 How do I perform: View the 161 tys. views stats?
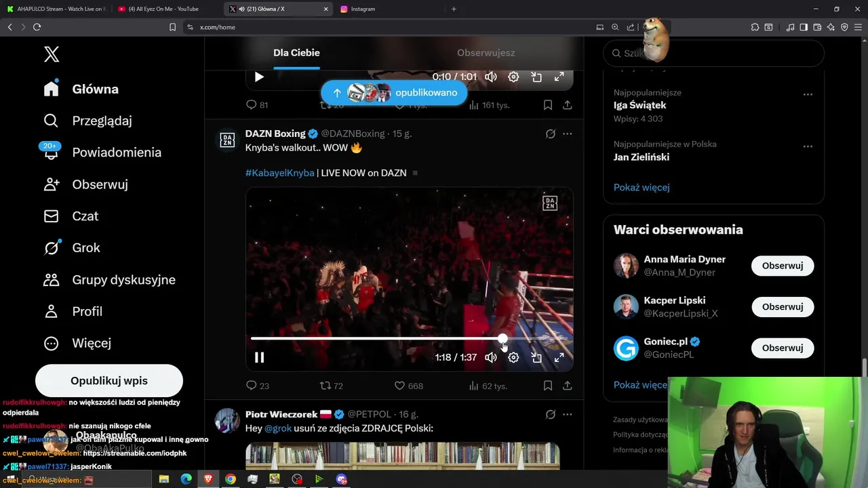click(x=488, y=105)
